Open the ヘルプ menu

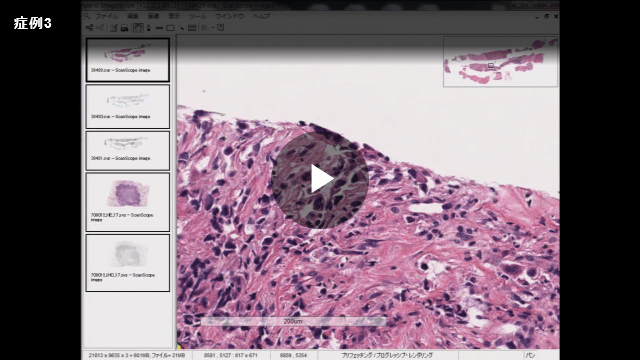261,16
